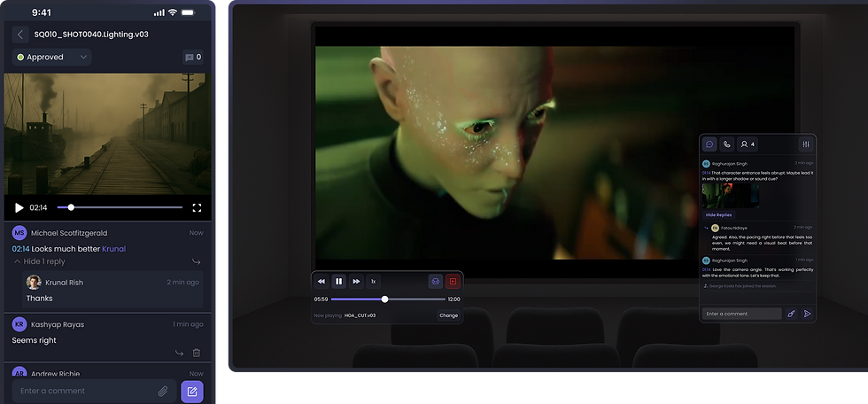Click the foggy dock video preview
The image size is (868, 404).
coord(107,134)
